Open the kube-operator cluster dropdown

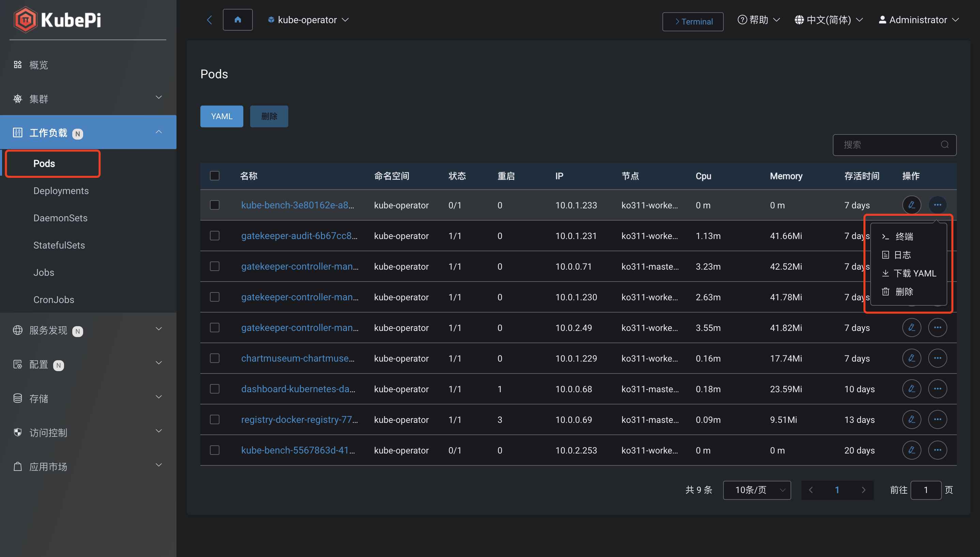pos(308,20)
